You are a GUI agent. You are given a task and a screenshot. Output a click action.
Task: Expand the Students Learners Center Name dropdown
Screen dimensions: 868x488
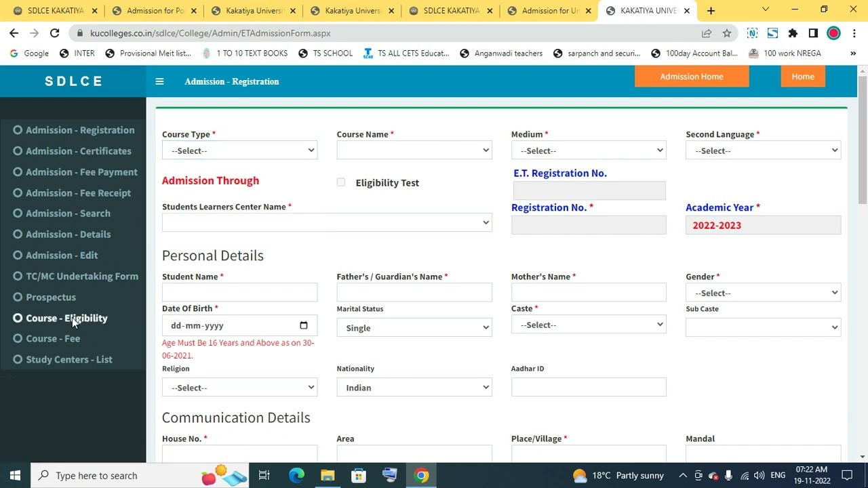327,222
